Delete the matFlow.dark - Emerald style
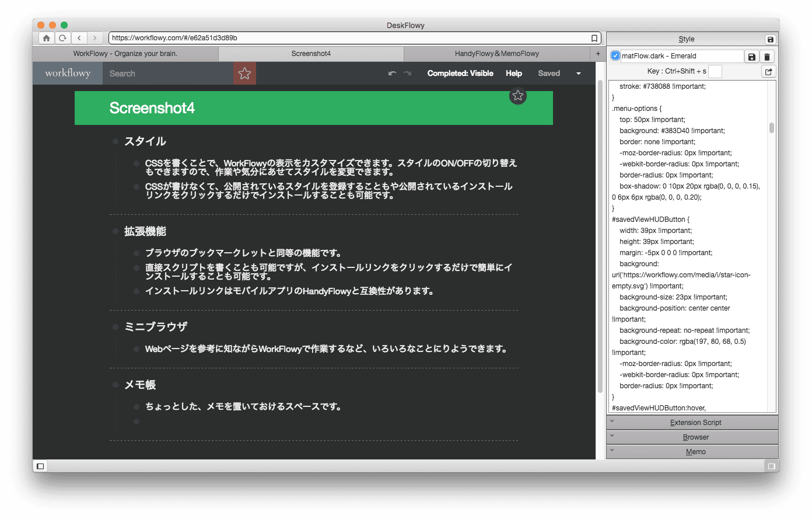Image resolution: width=812 pixels, height=519 pixels. point(767,57)
